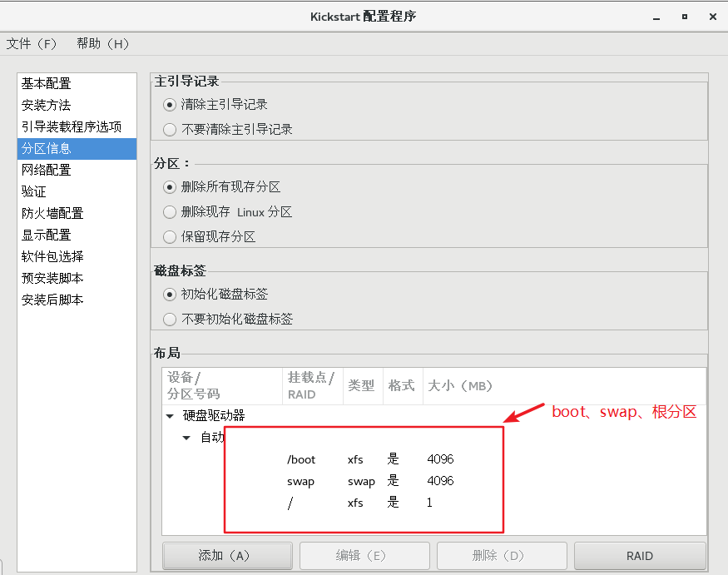Switch to 安装方法 section
Screen dimensions: 728x575
(x=77, y=106)
